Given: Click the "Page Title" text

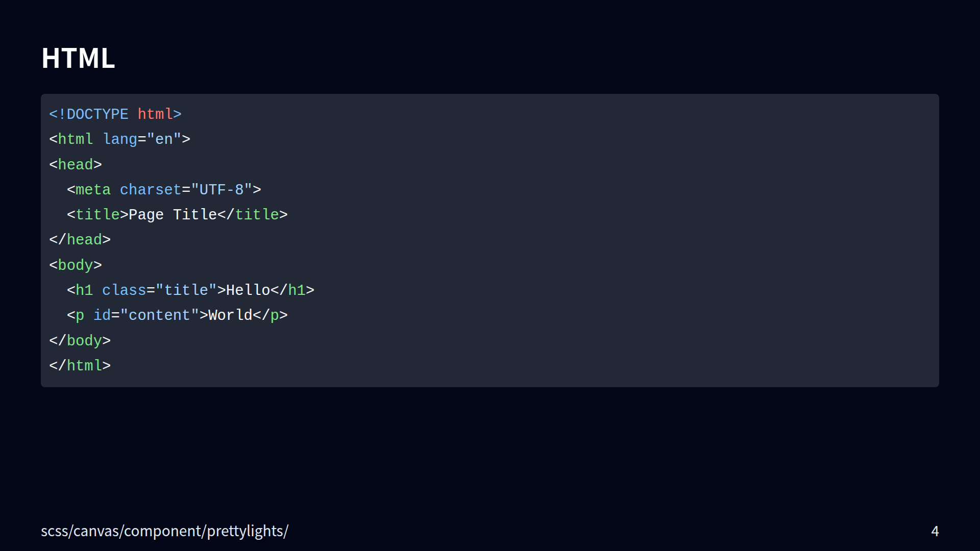Looking at the screenshot, I should click(x=173, y=215).
